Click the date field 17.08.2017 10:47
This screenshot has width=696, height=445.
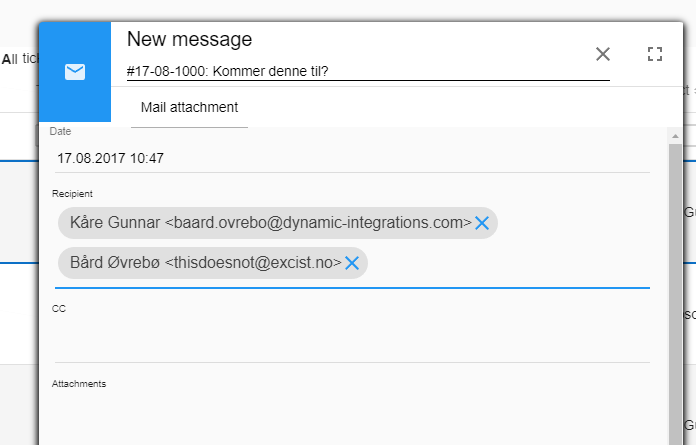pos(352,158)
